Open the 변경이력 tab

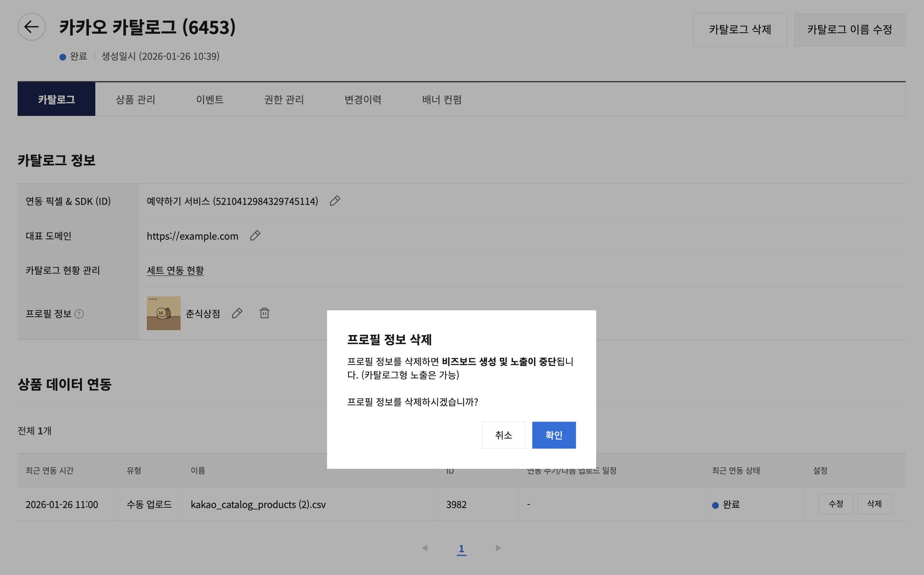363,99
